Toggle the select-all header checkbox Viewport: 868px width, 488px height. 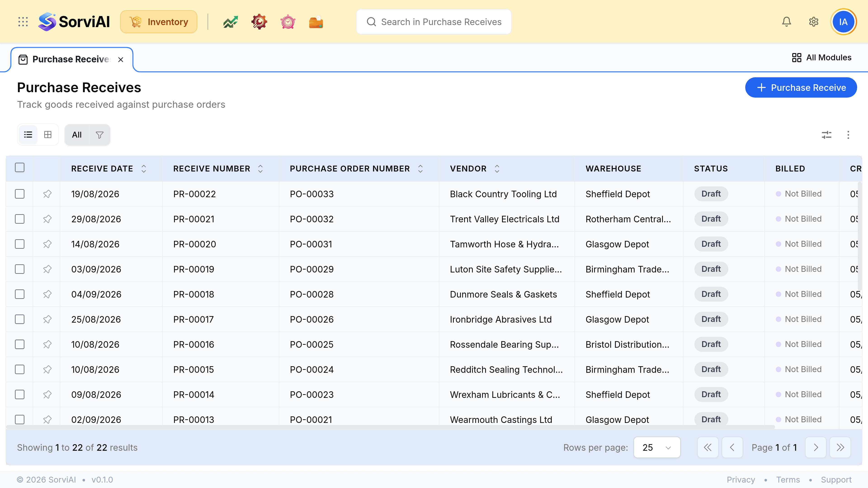point(20,167)
